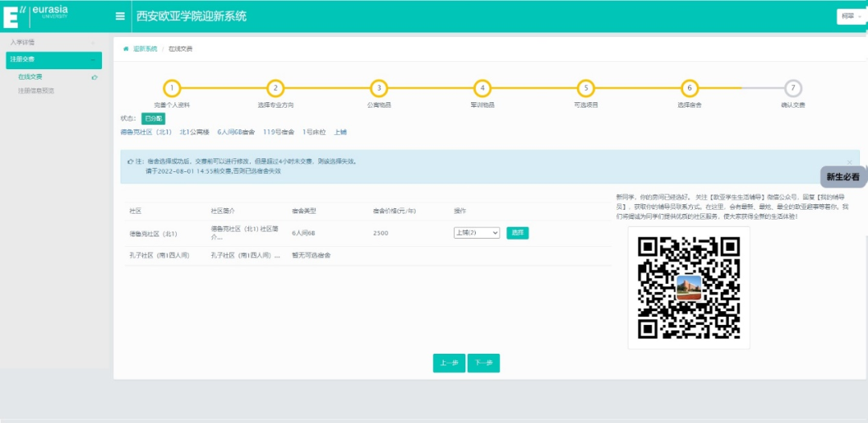This screenshot has height=423, width=868.
Task: Expand the 入学详情 sidebar section
Action: click(x=51, y=42)
